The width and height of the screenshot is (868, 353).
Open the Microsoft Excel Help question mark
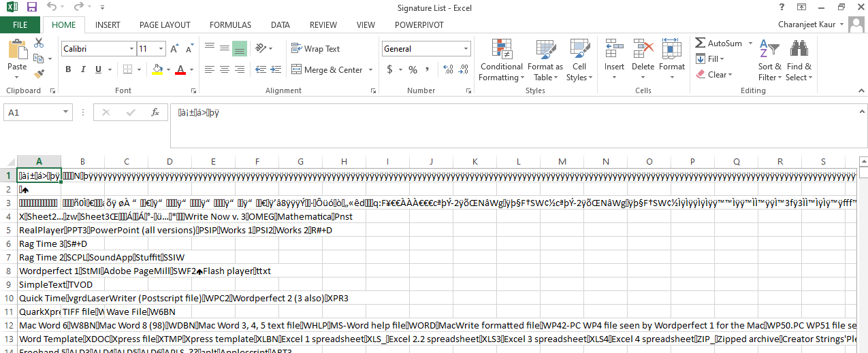(x=781, y=7)
